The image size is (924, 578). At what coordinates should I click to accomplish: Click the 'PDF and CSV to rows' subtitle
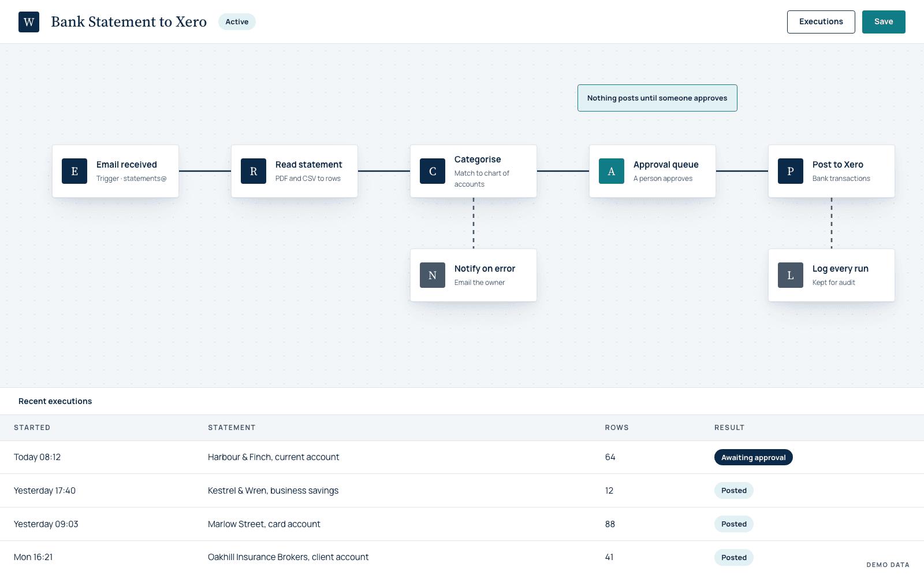[308, 179]
